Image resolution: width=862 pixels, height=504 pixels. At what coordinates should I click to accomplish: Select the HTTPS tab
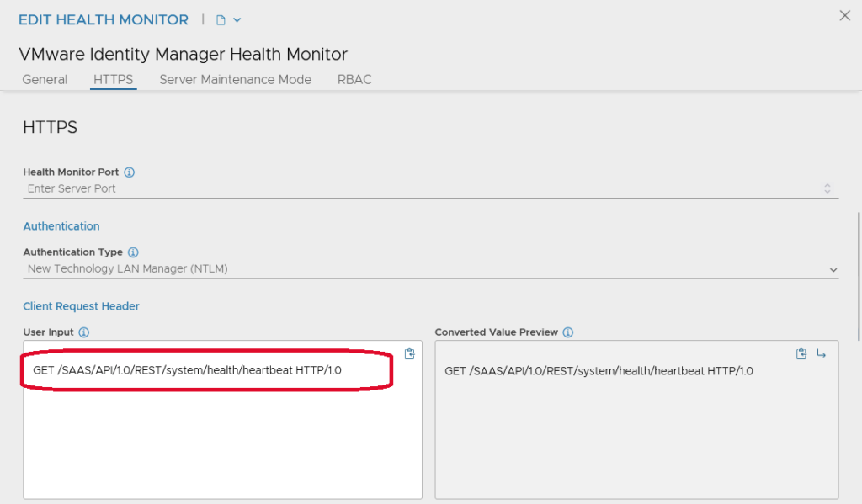pos(113,80)
